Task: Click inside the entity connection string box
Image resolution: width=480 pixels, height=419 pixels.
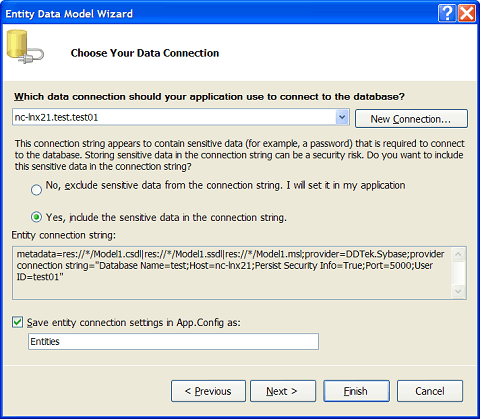Action: pyautogui.click(x=232, y=273)
